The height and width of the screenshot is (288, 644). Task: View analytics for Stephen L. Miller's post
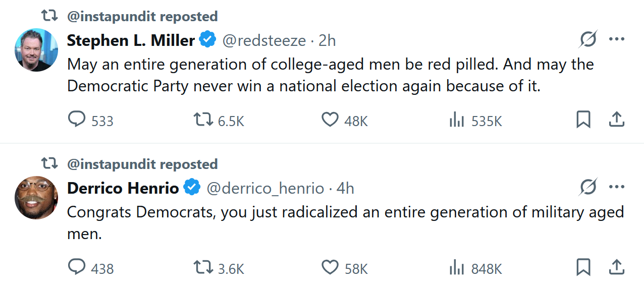pyautogui.click(x=456, y=120)
